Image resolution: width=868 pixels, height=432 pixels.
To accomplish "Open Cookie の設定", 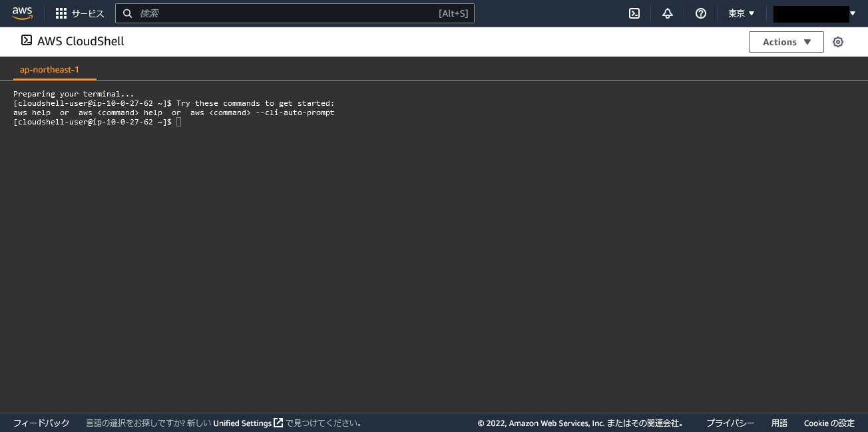I will coord(829,423).
